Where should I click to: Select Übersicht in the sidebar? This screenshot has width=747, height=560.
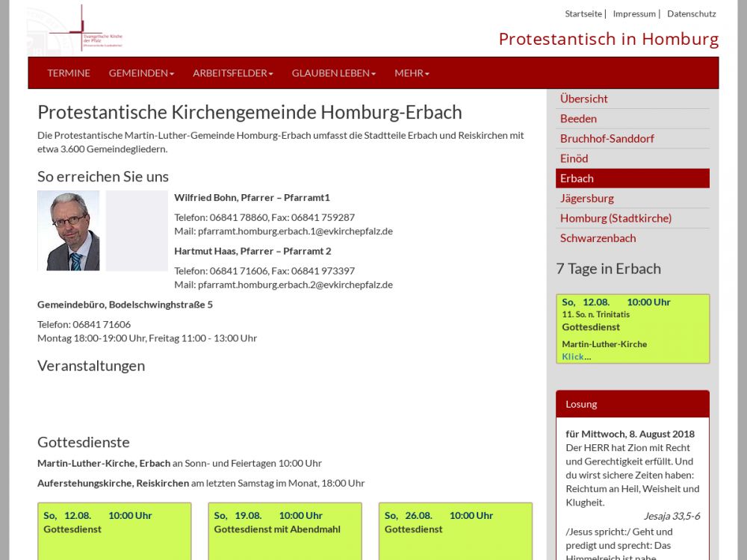click(x=584, y=99)
